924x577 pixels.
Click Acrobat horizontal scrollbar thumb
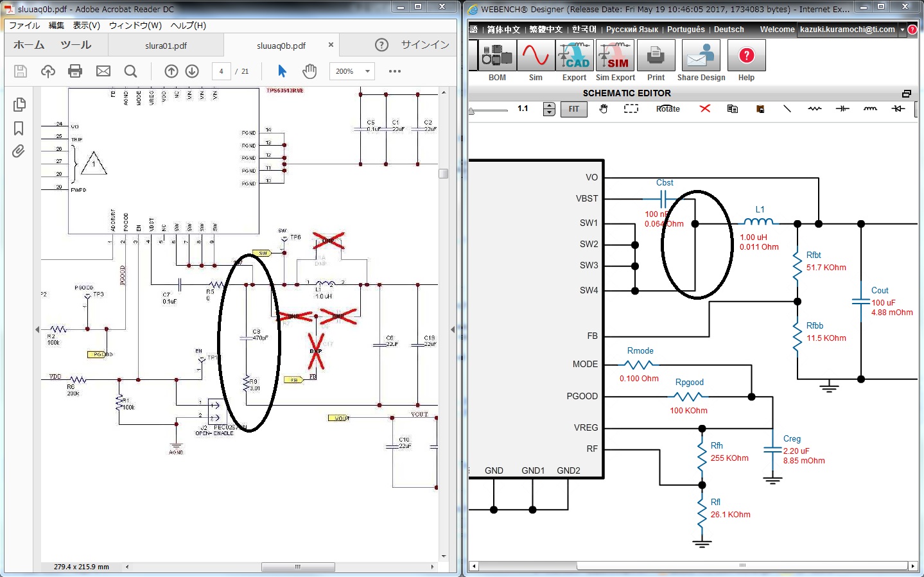[x=298, y=567]
